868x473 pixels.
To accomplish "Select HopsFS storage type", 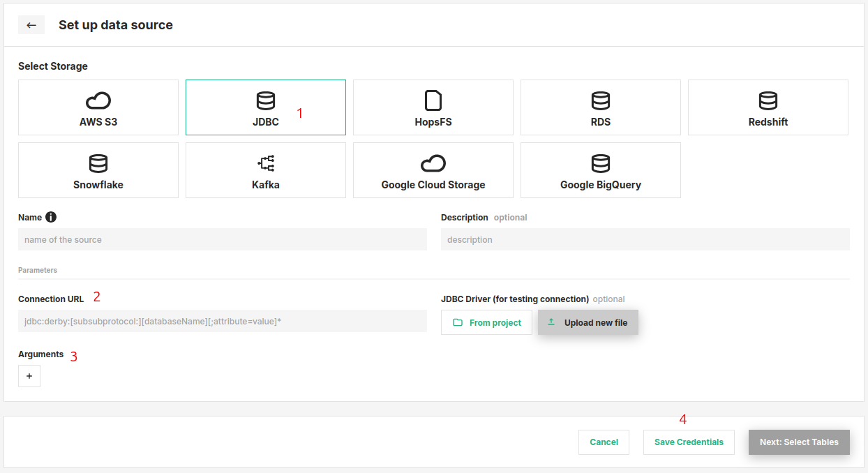I will click(433, 107).
